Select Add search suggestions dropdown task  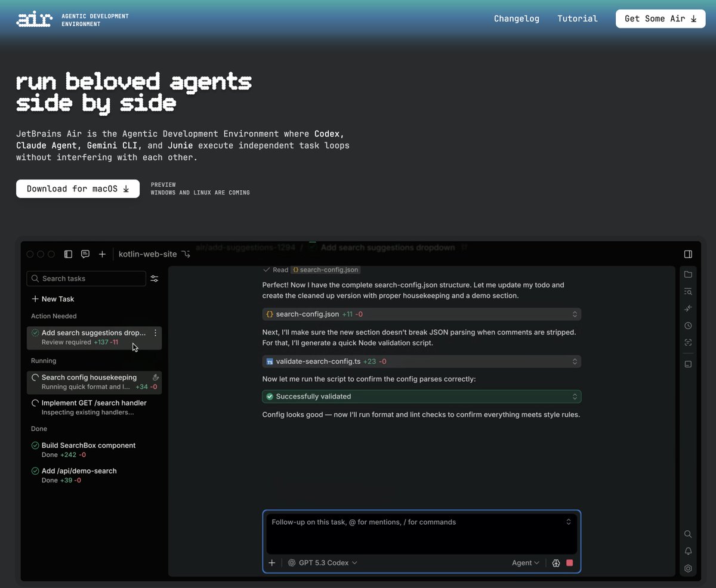94,338
